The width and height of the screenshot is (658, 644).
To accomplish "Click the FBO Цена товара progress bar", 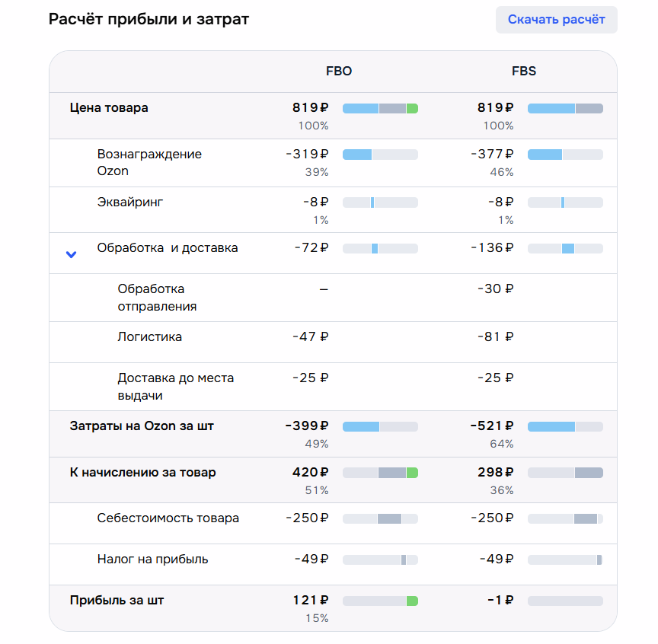I will [380, 109].
